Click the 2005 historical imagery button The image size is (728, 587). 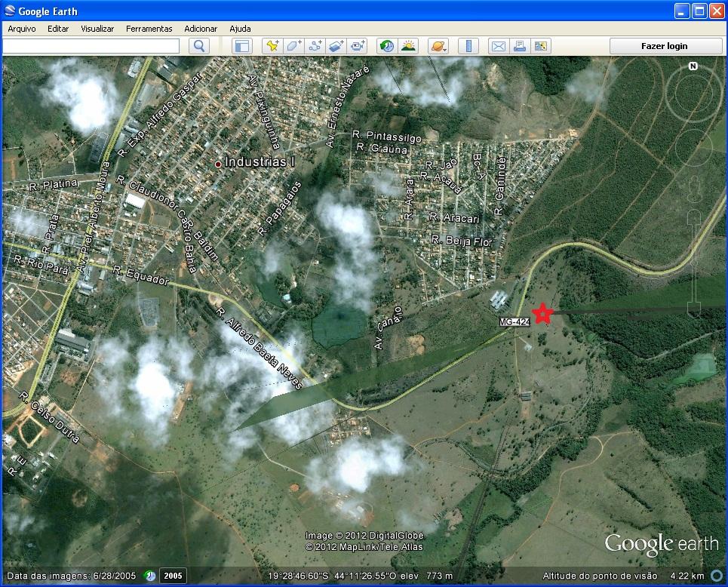coord(173,576)
